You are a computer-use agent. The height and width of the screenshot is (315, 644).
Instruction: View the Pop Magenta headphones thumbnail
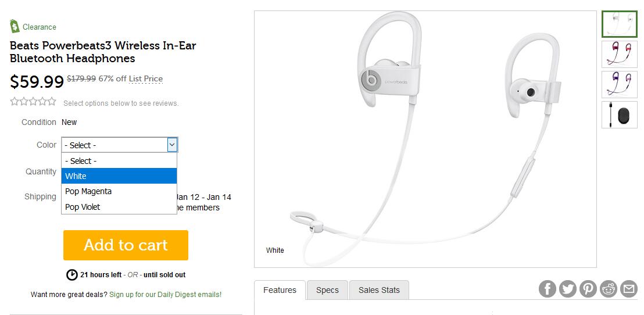point(620,54)
